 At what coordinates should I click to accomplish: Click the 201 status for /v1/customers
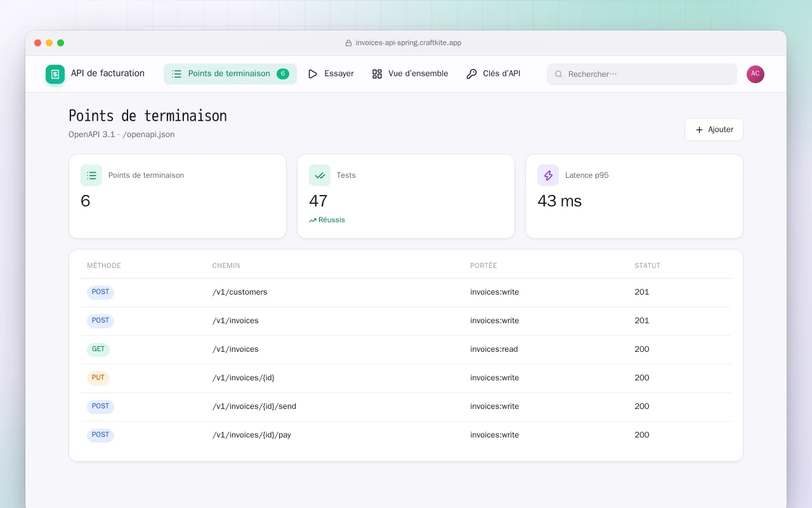[642, 292]
